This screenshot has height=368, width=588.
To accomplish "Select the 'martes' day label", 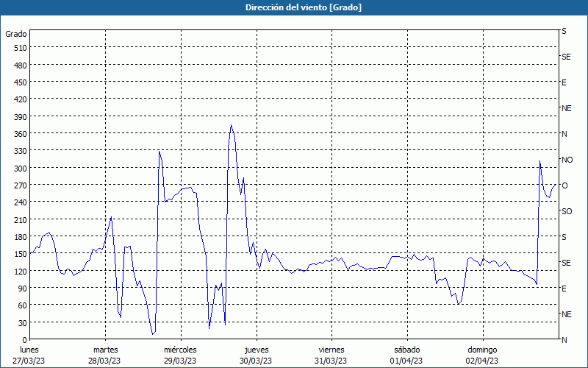I will coord(106,350).
